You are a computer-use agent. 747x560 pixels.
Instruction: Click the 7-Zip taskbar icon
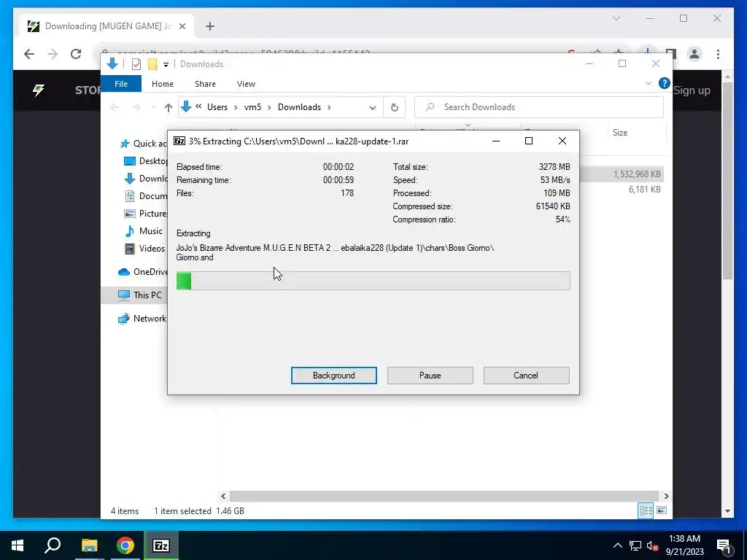(161, 545)
